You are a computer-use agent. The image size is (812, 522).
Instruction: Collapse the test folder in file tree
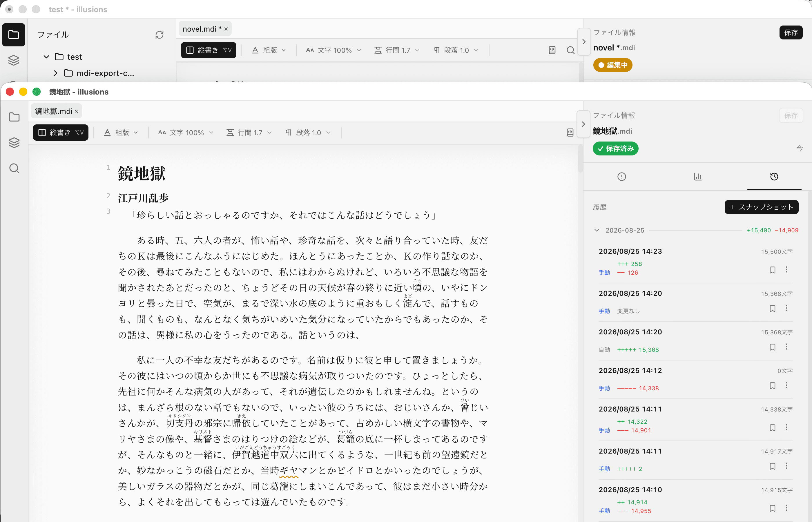pos(46,57)
